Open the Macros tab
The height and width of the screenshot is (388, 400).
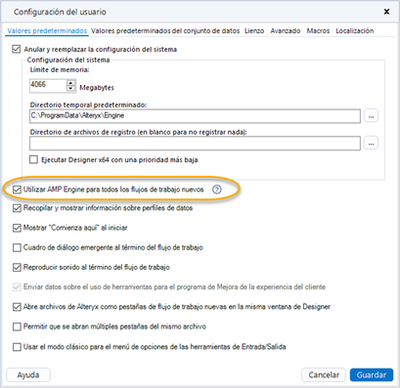(318, 31)
